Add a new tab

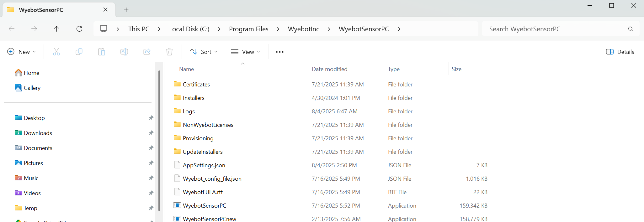tap(126, 10)
